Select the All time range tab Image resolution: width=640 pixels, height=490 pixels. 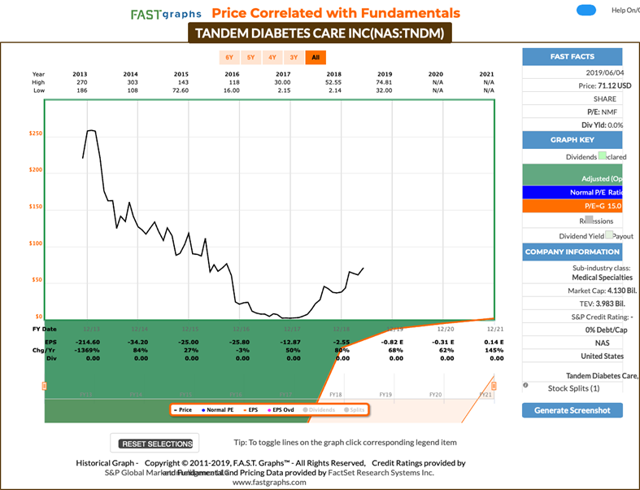pos(316,58)
